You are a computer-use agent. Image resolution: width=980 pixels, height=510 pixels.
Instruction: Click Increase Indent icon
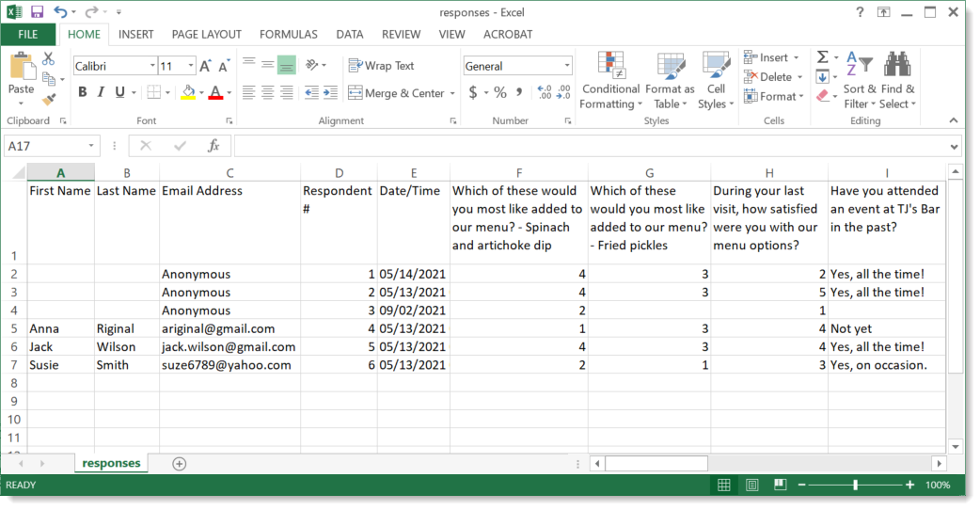[x=331, y=92]
